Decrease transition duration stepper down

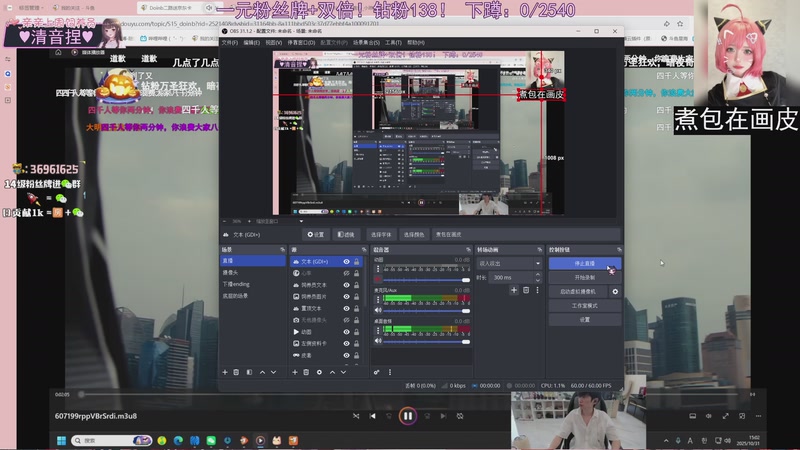pos(538,280)
